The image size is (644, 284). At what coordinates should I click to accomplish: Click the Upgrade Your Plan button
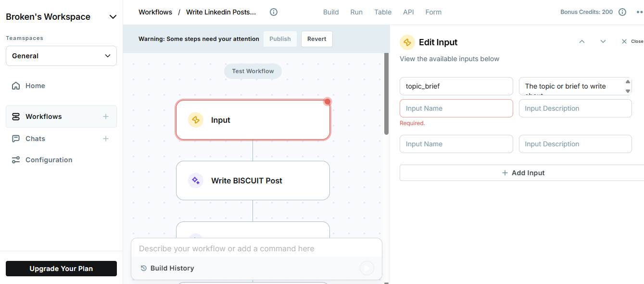pos(61,269)
